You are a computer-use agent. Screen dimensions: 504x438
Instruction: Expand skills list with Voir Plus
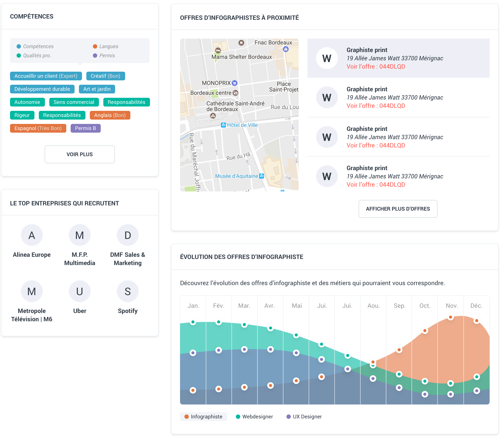(80, 154)
